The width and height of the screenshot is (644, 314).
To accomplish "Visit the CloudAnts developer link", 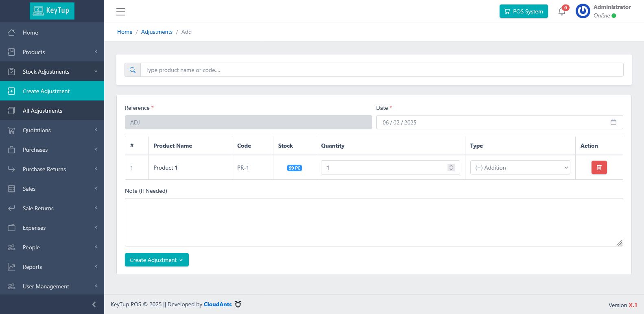I will (x=218, y=304).
